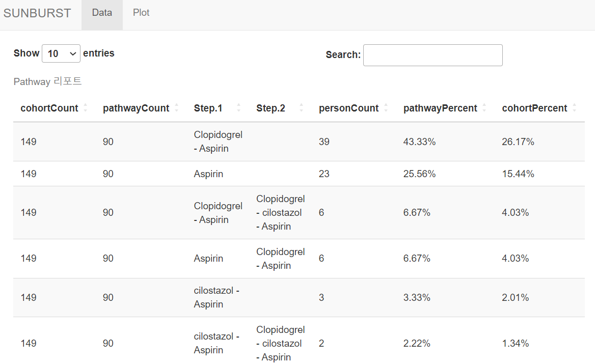
Task: Click the 2.22% pathwayPercent cell
Action: pos(417,344)
